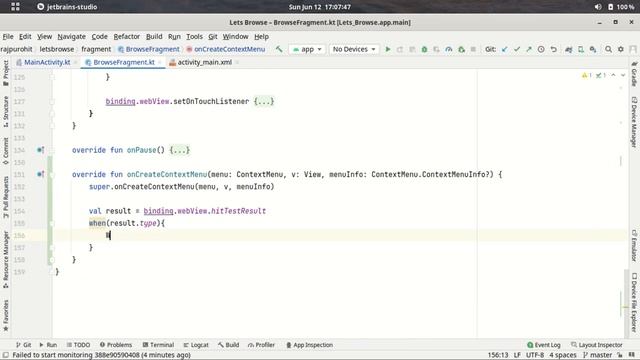Open the master Git branch selector
The image size is (640, 360).
coord(598,355)
